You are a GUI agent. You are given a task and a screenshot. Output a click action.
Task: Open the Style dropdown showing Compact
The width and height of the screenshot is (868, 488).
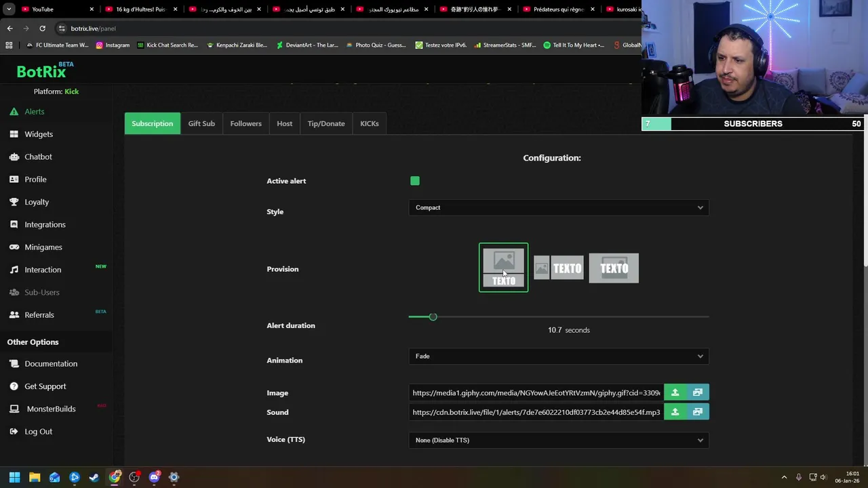pyautogui.click(x=559, y=207)
